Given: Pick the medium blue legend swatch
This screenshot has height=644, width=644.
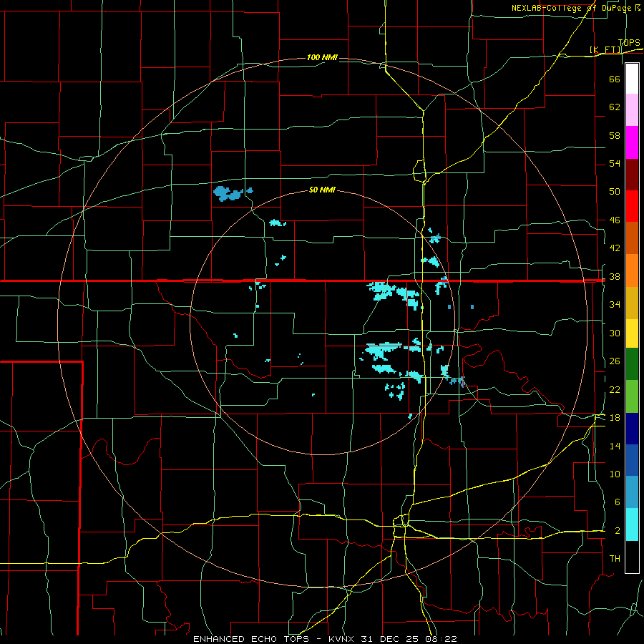Looking at the screenshot, I should tap(632, 460).
